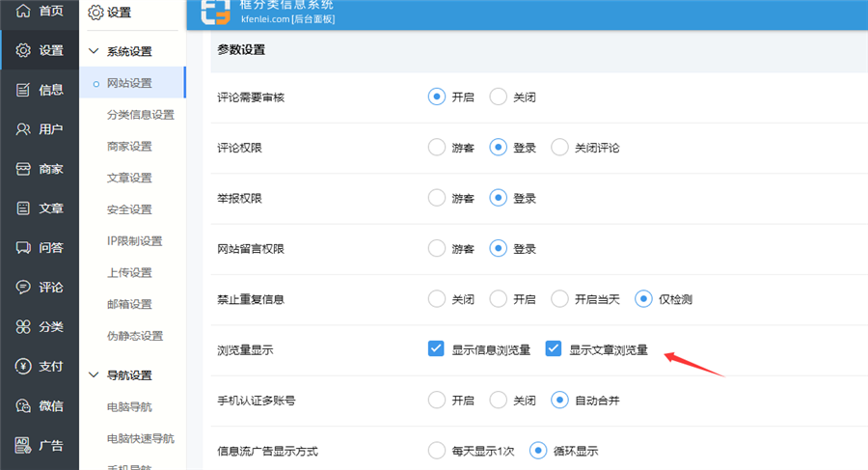Click the Home (首页) icon in sidebar

point(23,11)
